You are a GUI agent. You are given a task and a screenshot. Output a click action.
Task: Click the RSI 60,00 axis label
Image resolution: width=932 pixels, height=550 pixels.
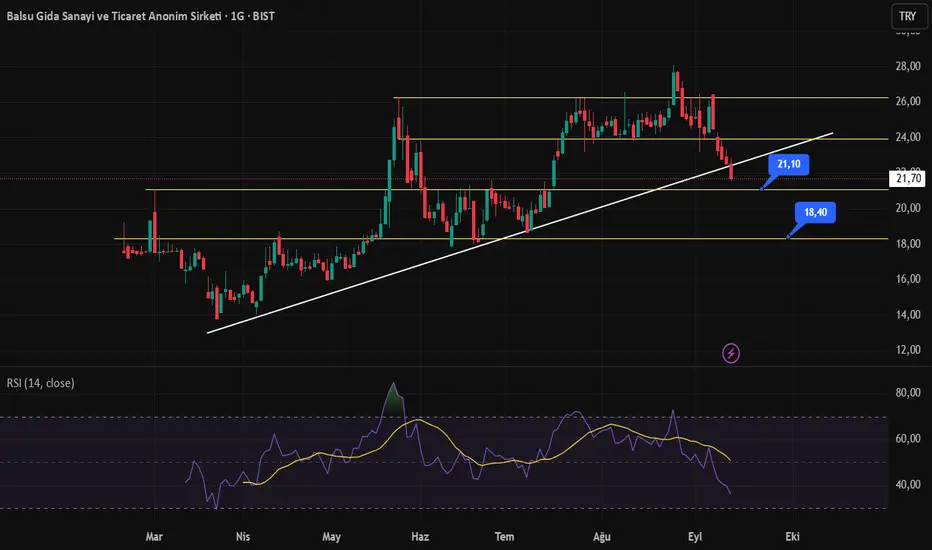click(908, 438)
